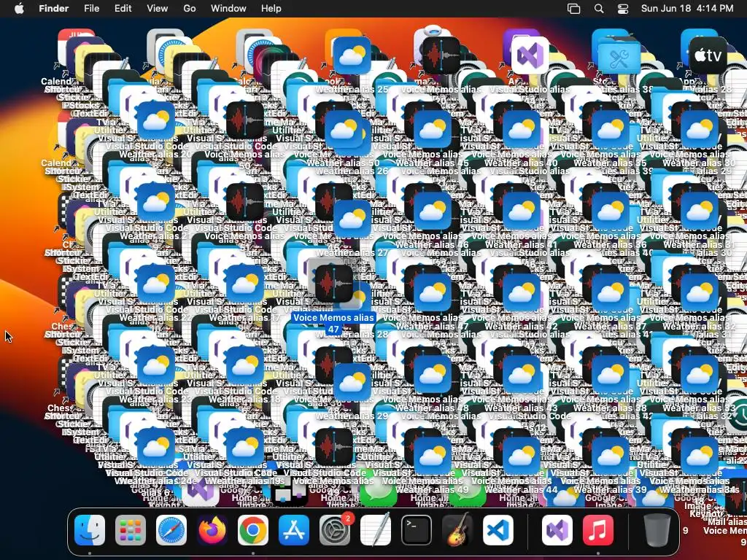The height and width of the screenshot is (560, 747).
Task: Open Spotlight search in menu bar
Action: tap(599, 9)
